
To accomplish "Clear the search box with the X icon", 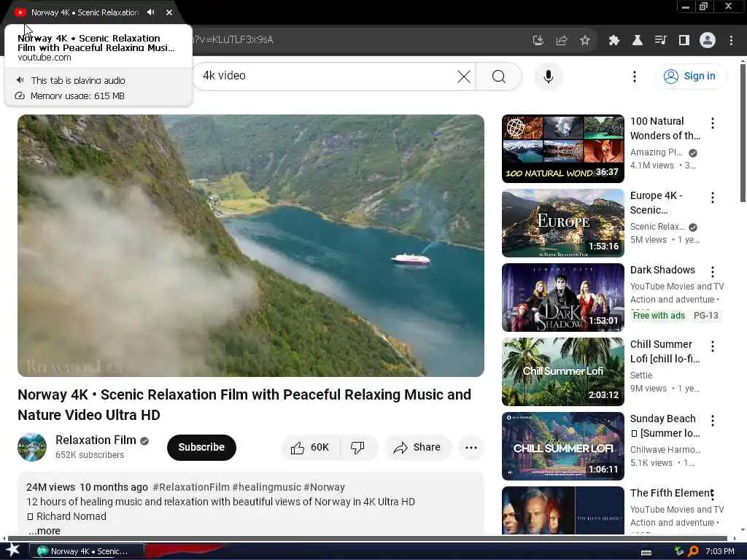I will click(463, 76).
